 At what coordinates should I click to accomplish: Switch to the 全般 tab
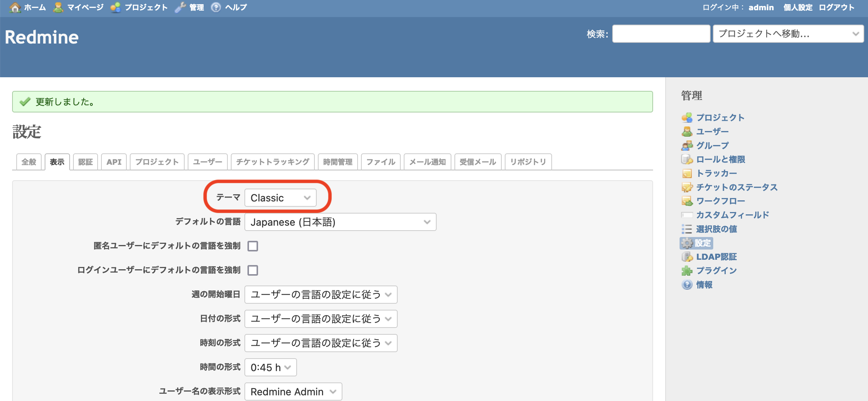[x=29, y=162]
